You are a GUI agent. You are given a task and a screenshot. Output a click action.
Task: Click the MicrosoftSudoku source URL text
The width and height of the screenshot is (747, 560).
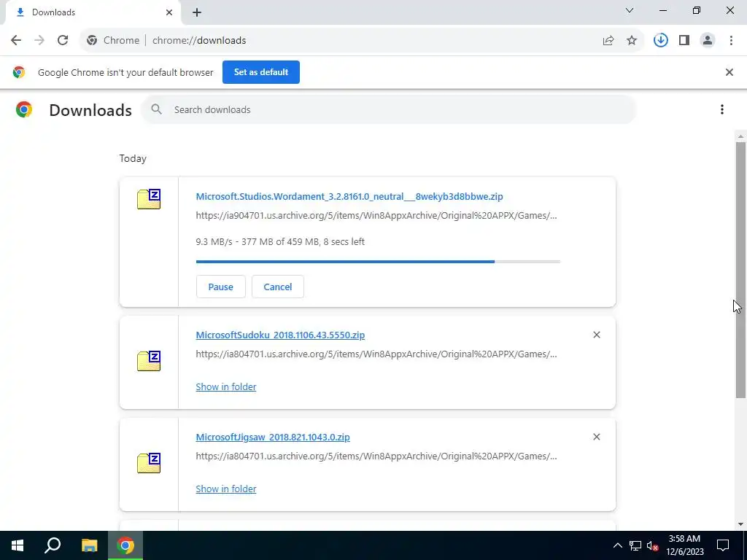tap(376, 354)
